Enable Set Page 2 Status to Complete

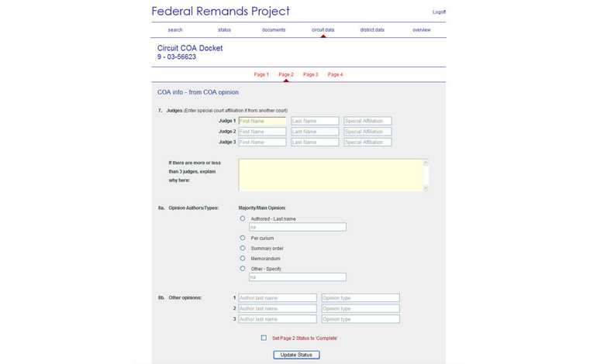pos(264,338)
